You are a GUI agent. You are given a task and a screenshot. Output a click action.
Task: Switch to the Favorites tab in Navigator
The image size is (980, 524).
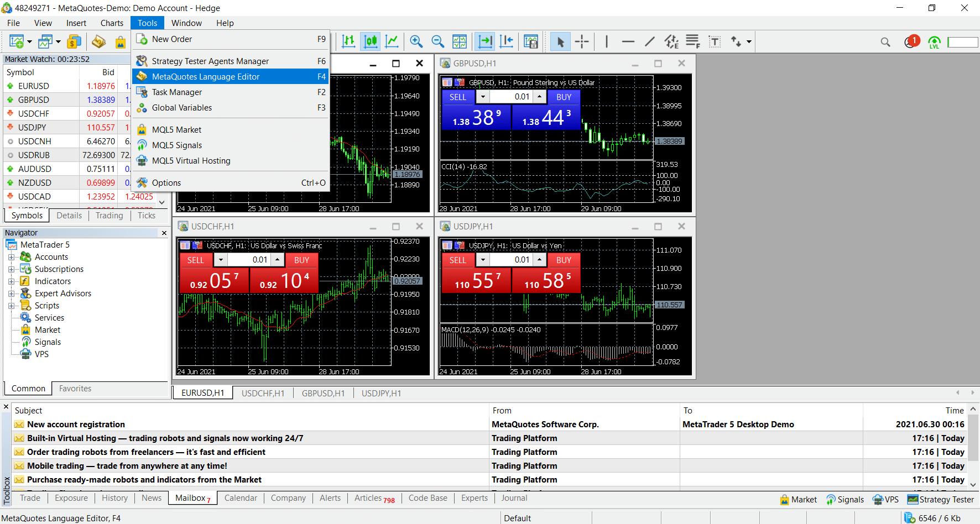(x=75, y=389)
